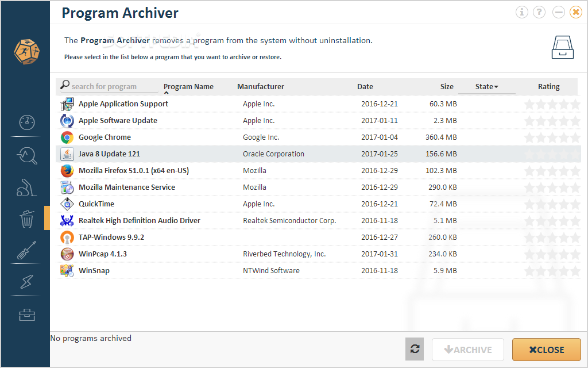The image size is (588, 368).
Task: Sort by Manufacturer column
Action: [261, 86]
